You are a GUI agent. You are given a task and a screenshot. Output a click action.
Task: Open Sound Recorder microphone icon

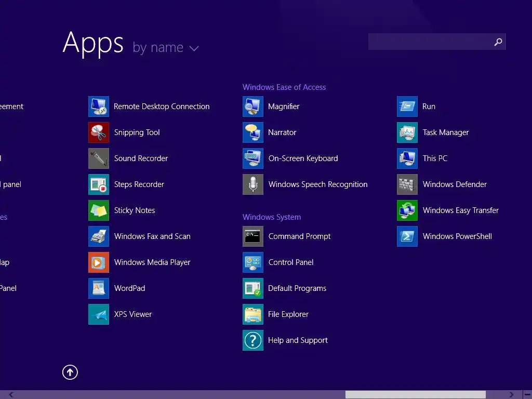(99, 158)
